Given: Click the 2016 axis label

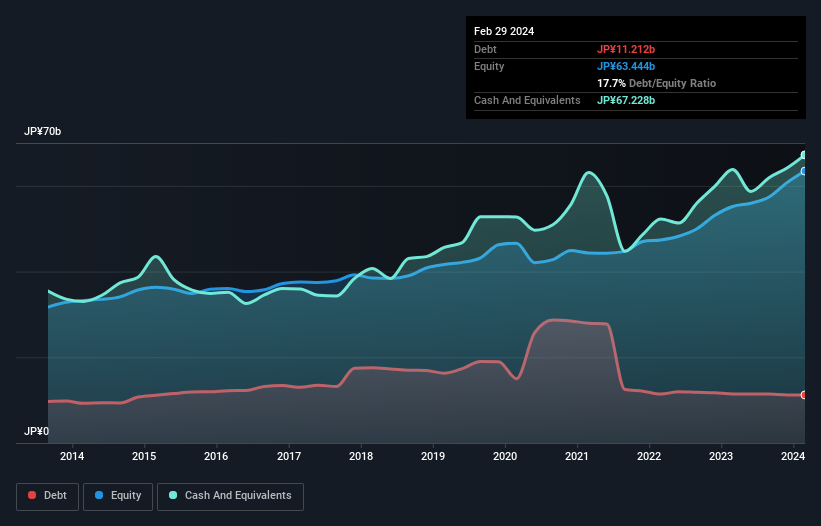Looking at the screenshot, I should [216, 456].
